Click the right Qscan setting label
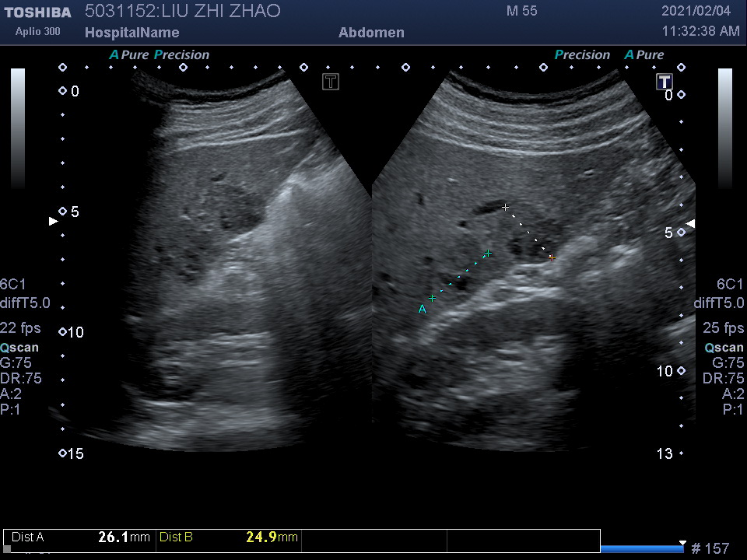The width and height of the screenshot is (747, 560). pyautogui.click(x=724, y=348)
